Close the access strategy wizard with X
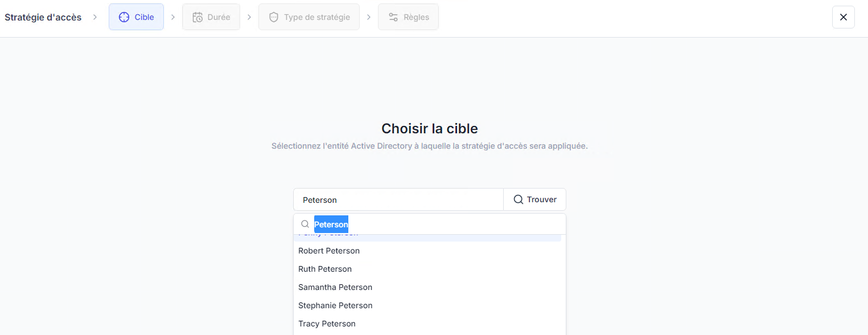The image size is (868, 335). [x=843, y=17]
